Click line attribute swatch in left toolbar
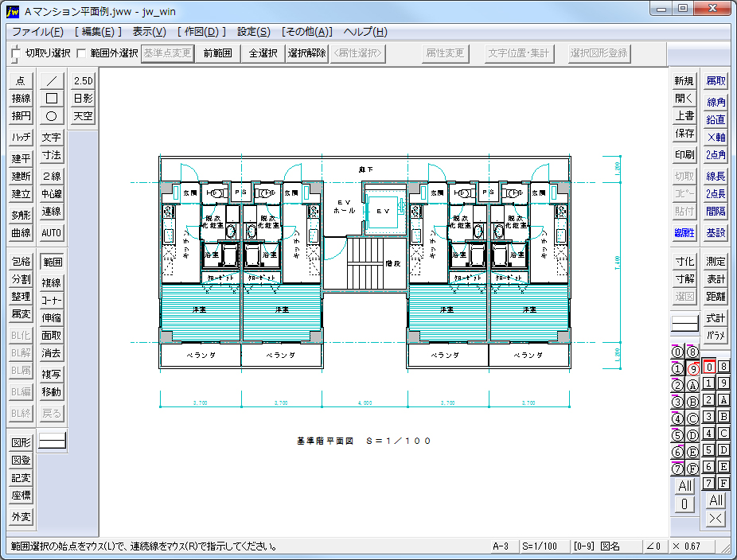Image resolution: width=737 pixels, height=560 pixels. (52, 440)
